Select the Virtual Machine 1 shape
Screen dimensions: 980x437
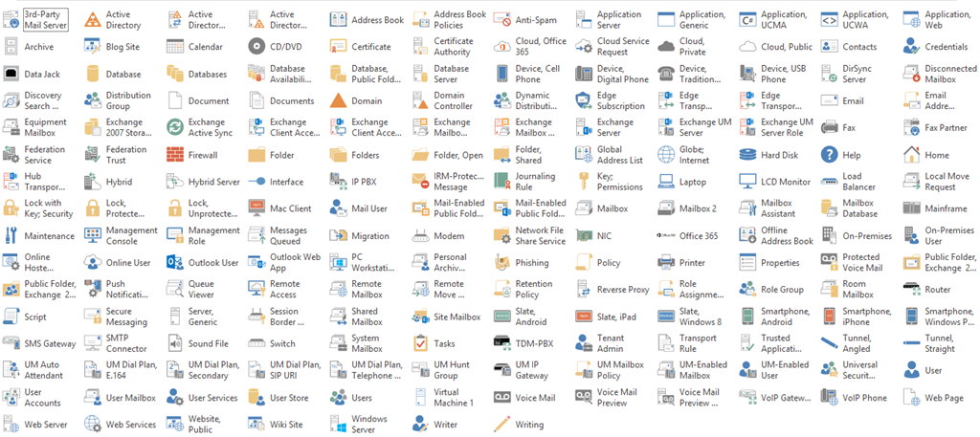click(421, 398)
